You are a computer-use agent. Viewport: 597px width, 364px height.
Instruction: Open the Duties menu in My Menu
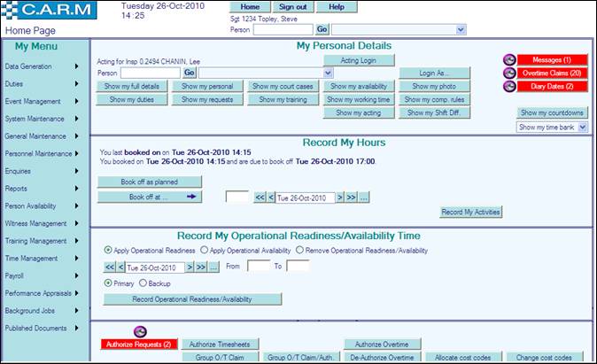click(44, 84)
